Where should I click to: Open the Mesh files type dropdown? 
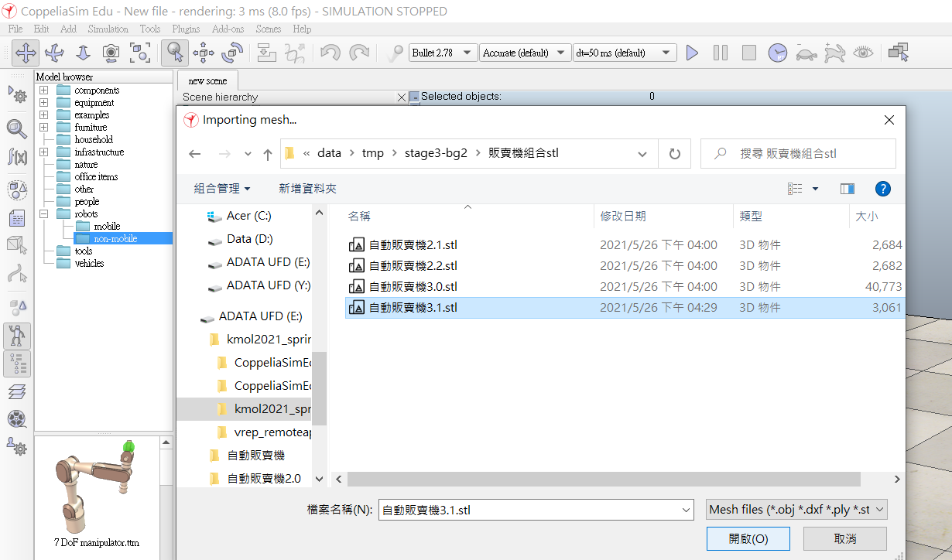click(796, 510)
